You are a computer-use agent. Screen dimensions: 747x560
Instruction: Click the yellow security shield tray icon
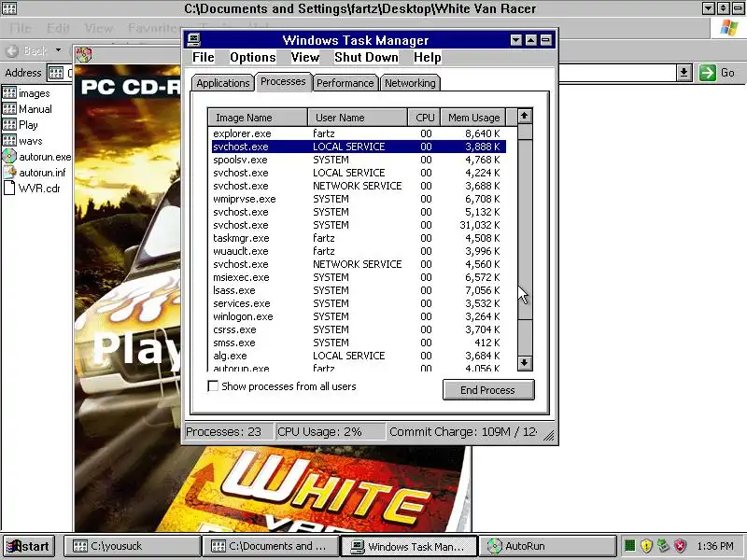[646, 546]
